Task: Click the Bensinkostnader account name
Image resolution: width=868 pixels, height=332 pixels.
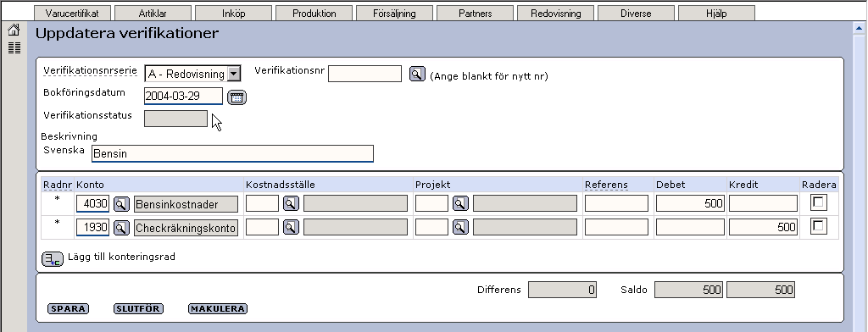Action: coord(186,204)
